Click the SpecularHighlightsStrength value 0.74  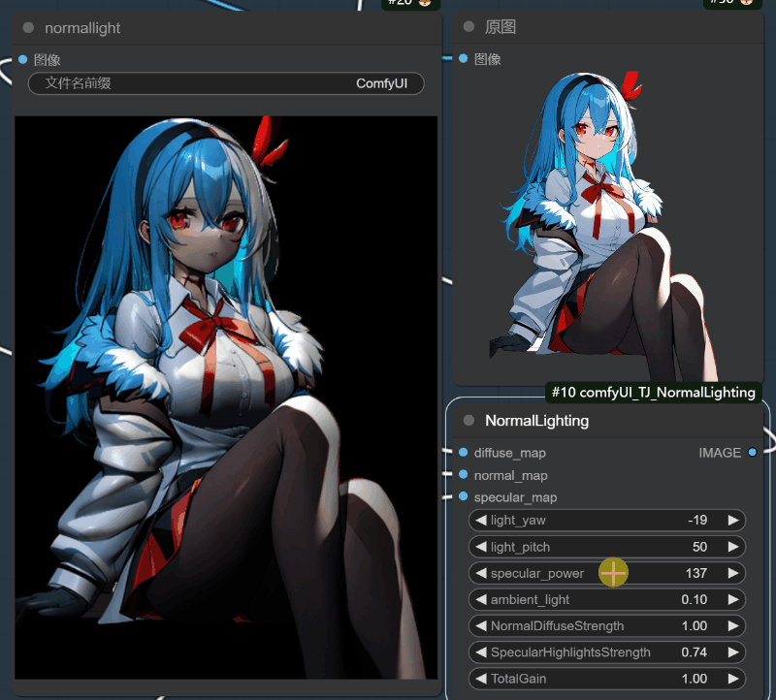[695, 652]
